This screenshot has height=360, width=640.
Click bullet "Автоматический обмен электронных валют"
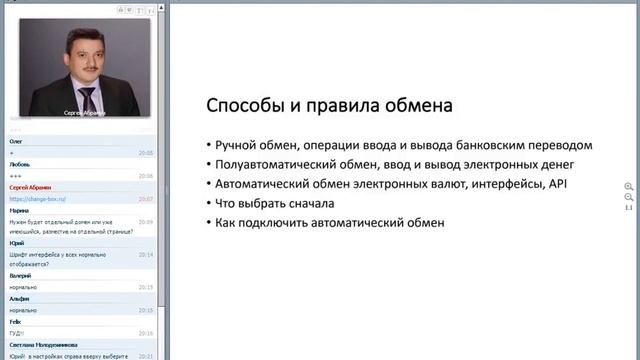391,184
